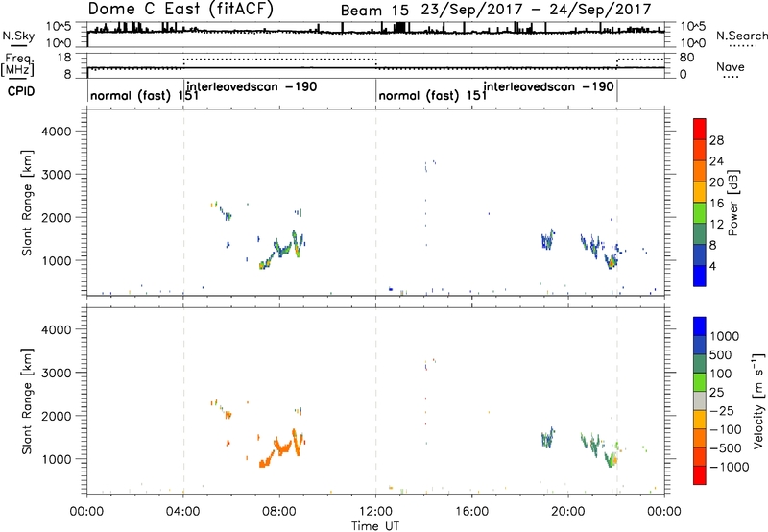Select the 'Velocity [m s-1]' colorbar title
This screenshot has width=768, height=532.
point(758,401)
